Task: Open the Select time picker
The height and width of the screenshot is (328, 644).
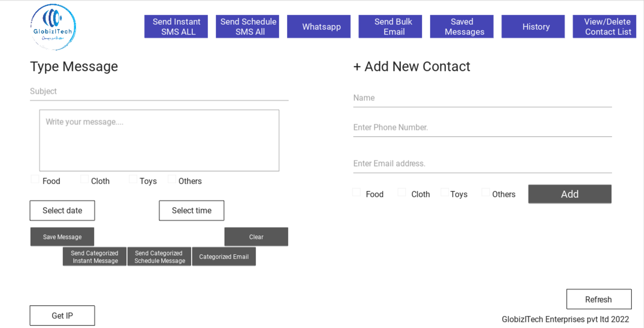Action: coord(192,210)
